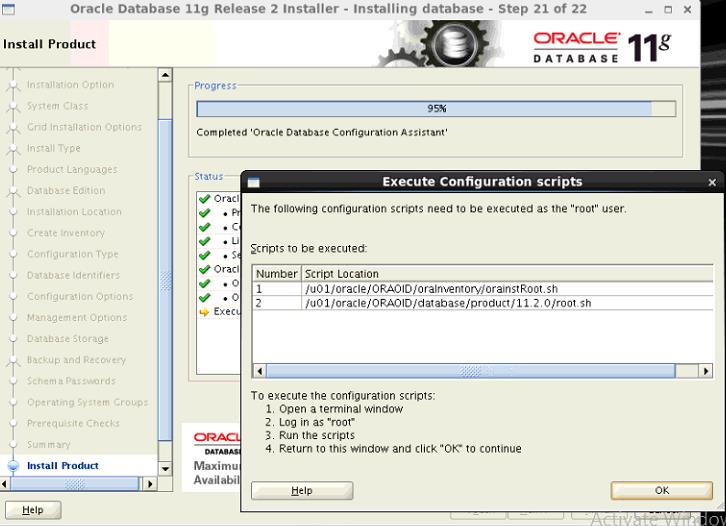
Task: Minimize the Oracle installer window
Action: point(649,9)
